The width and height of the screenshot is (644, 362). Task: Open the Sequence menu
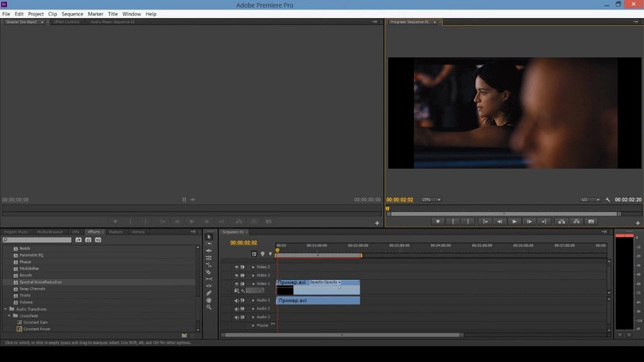pos(72,14)
